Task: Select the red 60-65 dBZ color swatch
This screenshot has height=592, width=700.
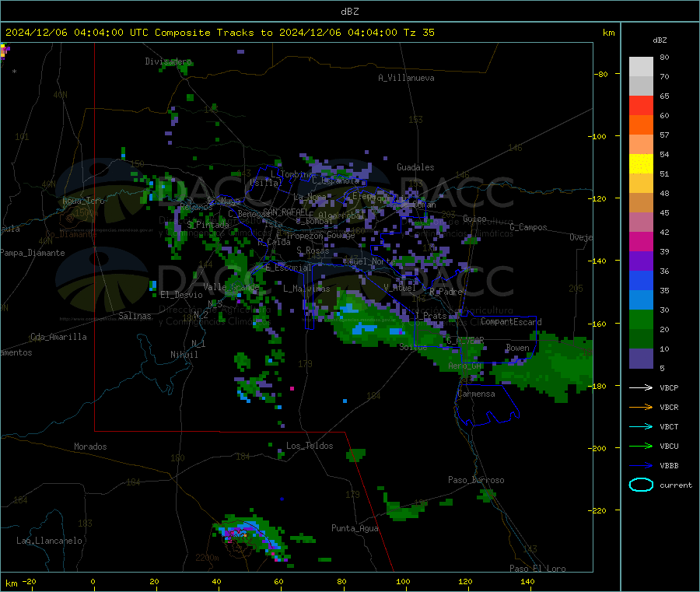Action: [x=641, y=105]
